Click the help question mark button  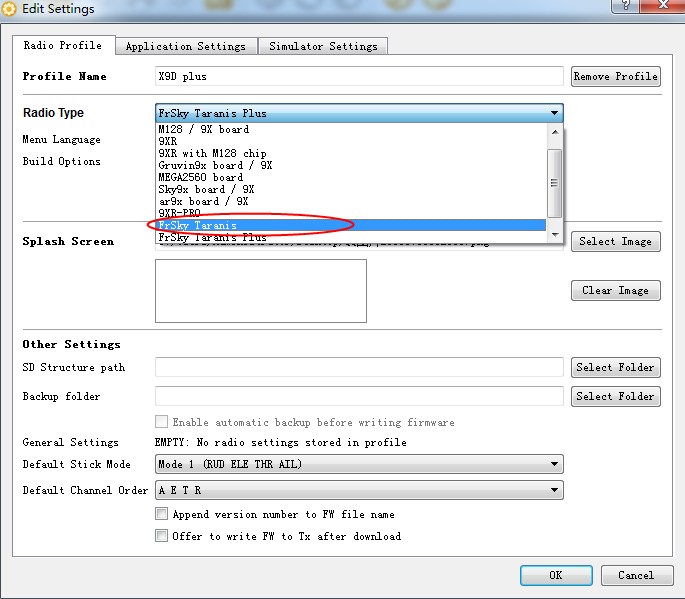click(x=625, y=6)
